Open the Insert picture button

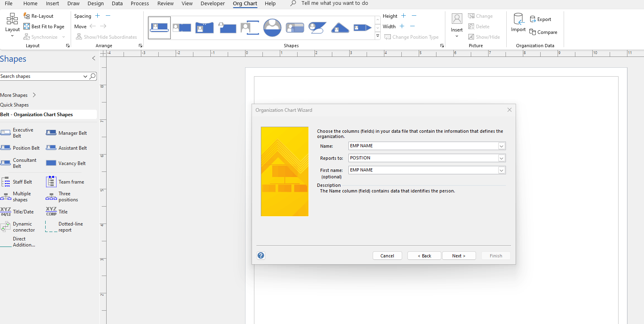point(457,25)
